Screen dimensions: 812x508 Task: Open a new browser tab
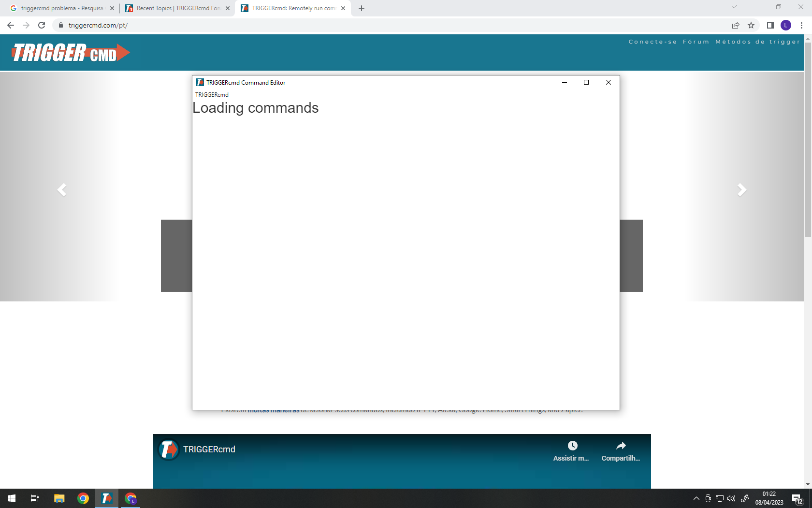(x=362, y=8)
